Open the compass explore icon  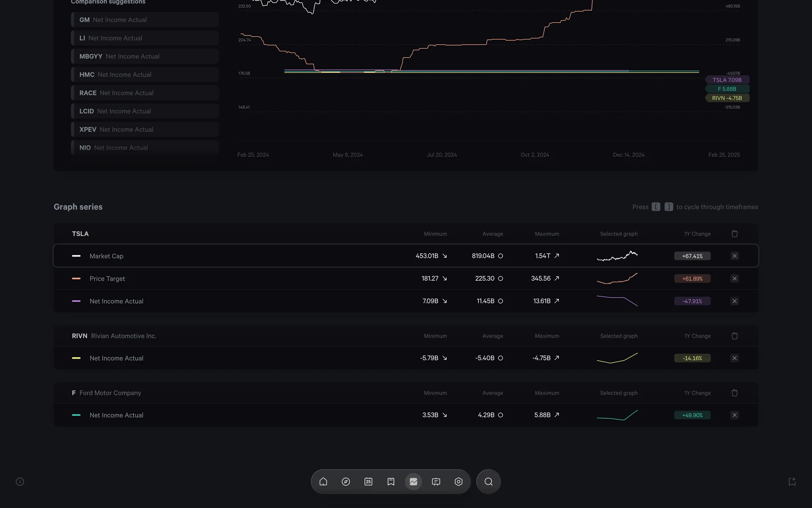pyautogui.click(x=346, y=481)
